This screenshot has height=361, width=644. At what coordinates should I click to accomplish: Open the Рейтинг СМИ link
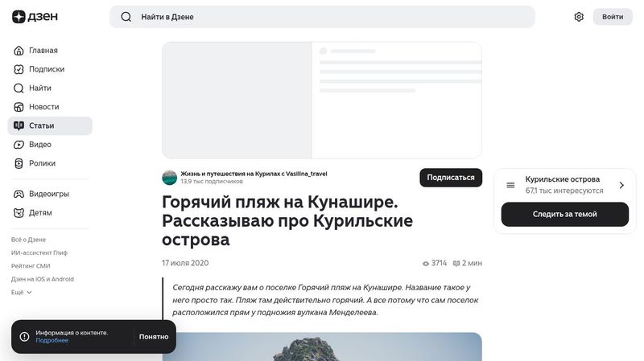(x=31, y=266)
